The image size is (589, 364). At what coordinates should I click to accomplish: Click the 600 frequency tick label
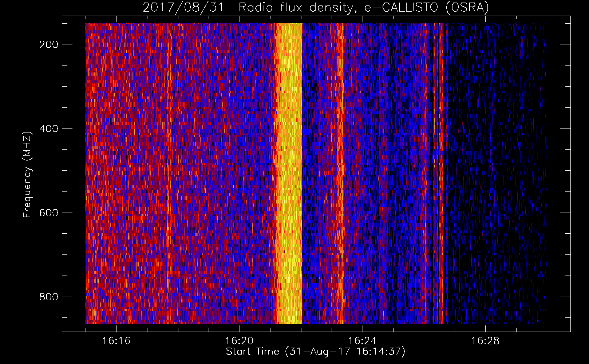click(x=49, y=213)
